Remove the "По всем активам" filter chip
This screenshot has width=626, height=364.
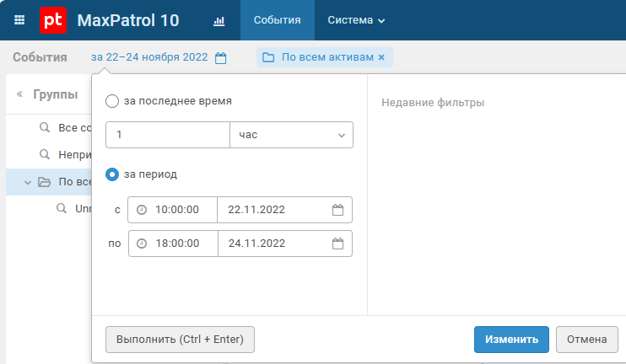tap(381, 57)
